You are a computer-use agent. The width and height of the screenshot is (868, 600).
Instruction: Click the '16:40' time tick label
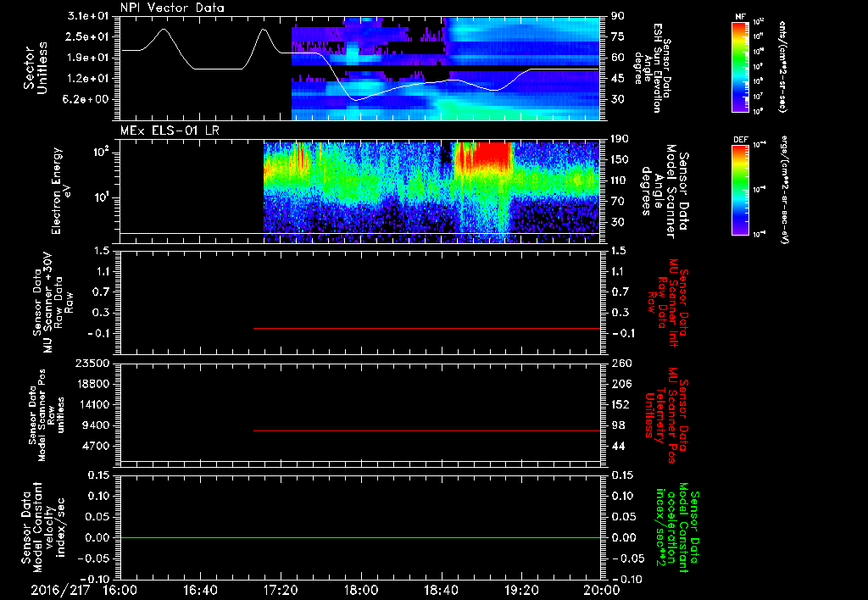click(200, 590)
